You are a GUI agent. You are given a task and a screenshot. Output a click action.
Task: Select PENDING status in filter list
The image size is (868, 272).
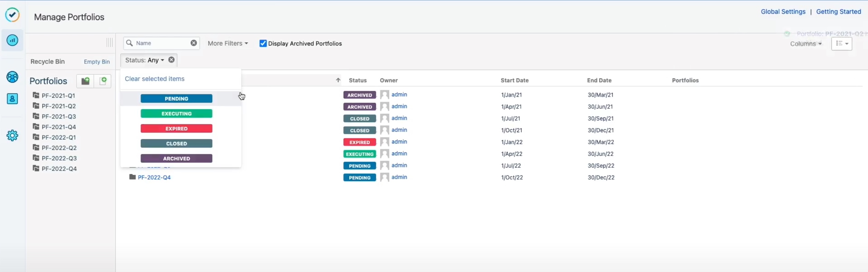(x=176, y=99)
